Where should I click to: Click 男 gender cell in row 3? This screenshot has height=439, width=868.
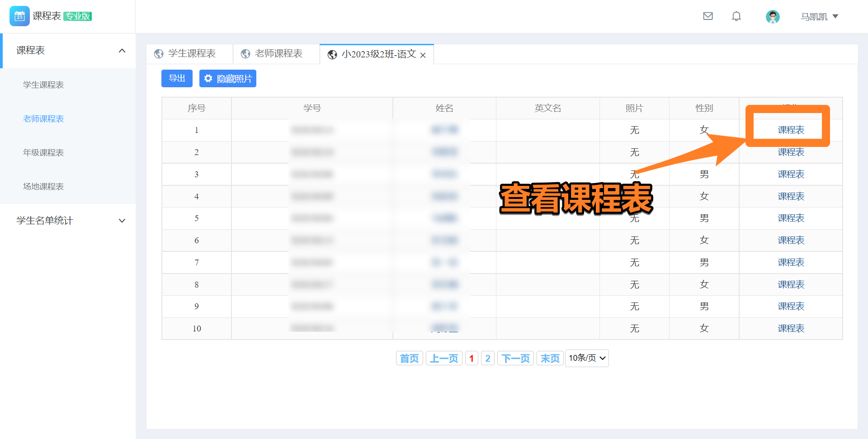[x=704, y=175]
